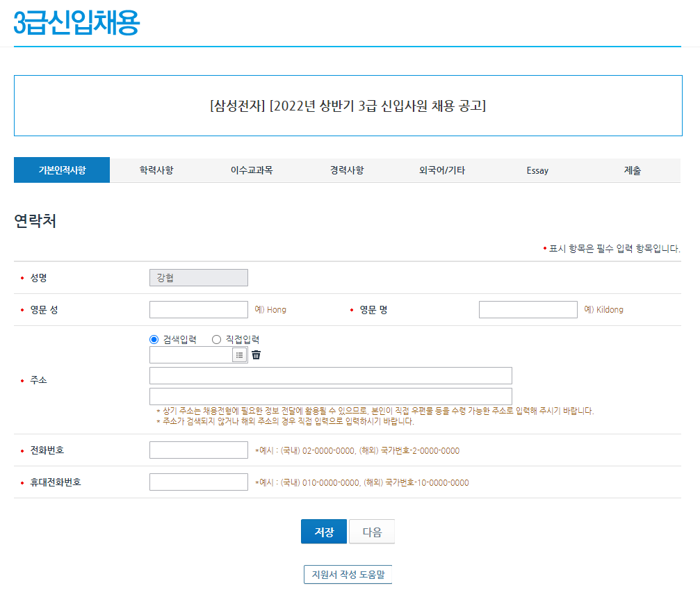Click the 영문 명 field label
The height and width of the screenshot is (597, 700).
(x=374, y=310)
